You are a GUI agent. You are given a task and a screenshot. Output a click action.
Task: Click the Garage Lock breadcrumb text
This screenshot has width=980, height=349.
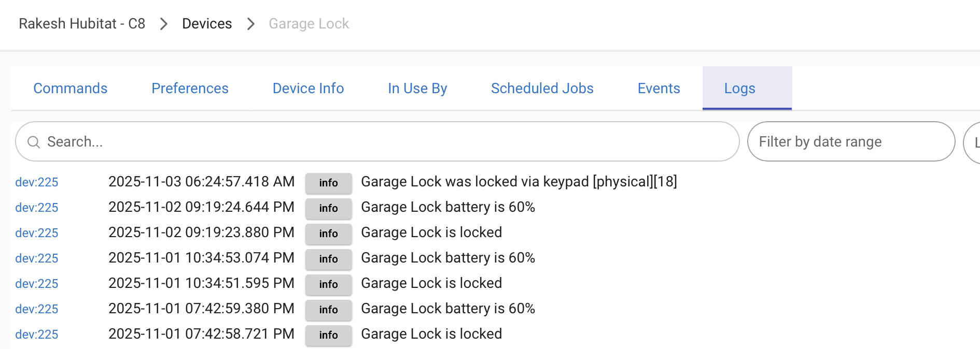309,24
